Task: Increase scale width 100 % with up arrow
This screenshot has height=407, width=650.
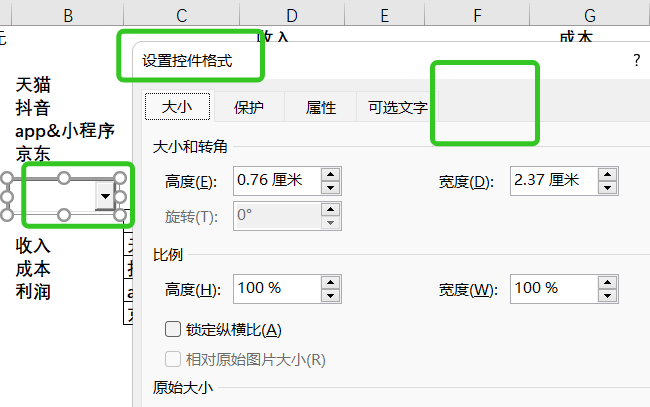Action: [606, 282]
